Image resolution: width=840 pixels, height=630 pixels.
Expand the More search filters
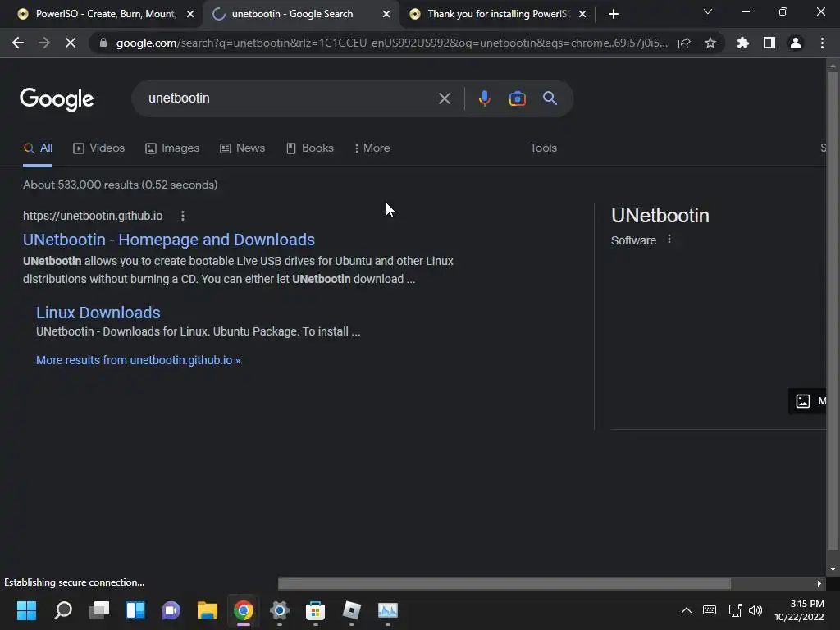[372, 148]
